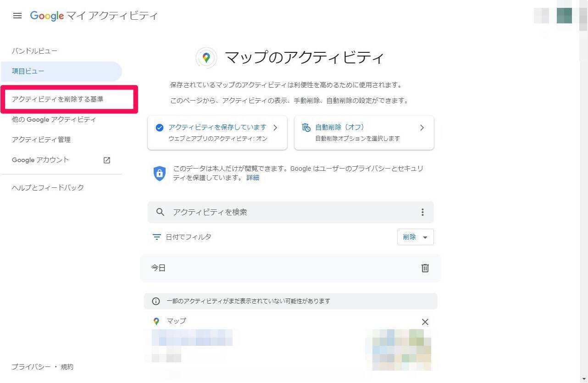
Task: Select バンドルビュー in the sidebar
Action: click(35, 51)
